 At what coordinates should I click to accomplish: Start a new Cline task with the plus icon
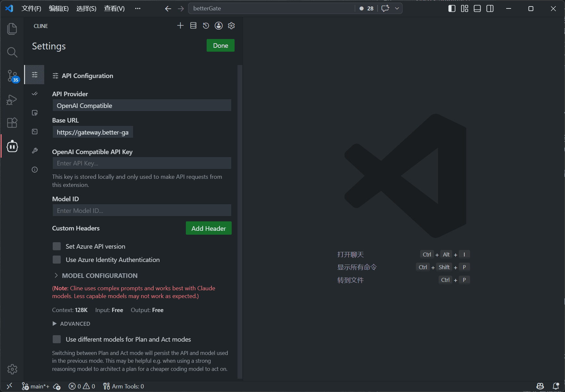[x=180, y=26]
